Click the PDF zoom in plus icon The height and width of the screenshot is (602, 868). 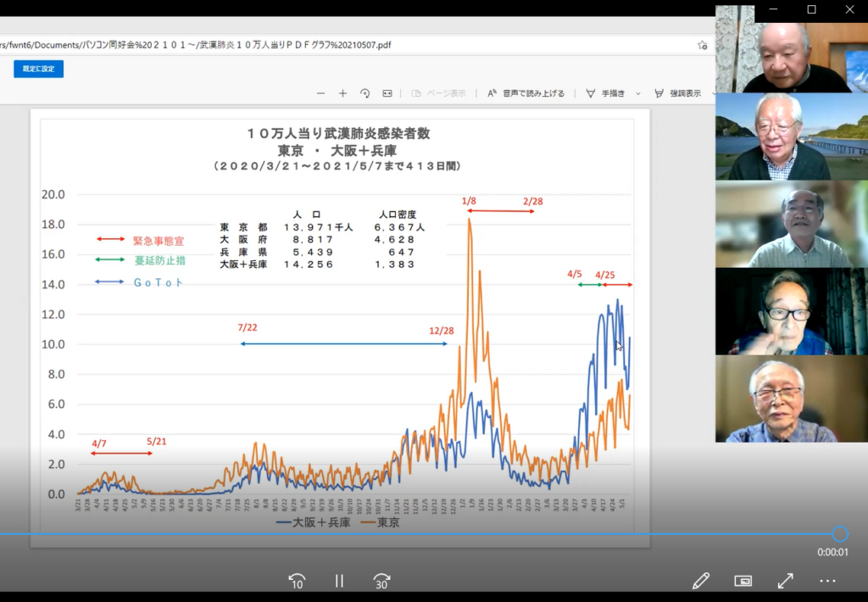342,93
